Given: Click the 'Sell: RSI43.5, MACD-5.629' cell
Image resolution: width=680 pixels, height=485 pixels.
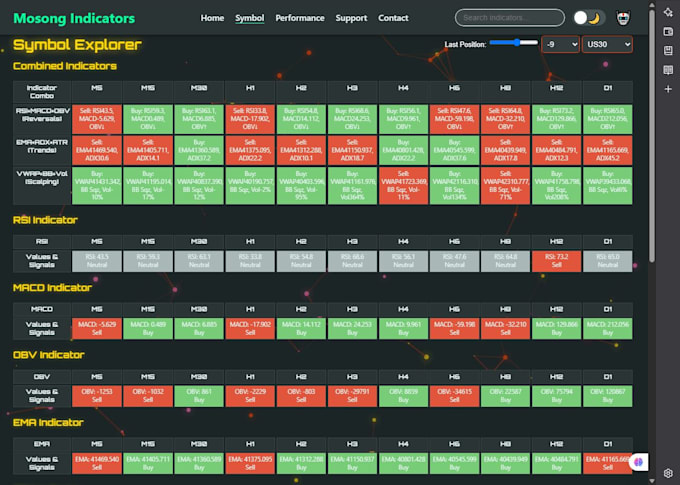Looking at the screenshot, I should 97,119.
